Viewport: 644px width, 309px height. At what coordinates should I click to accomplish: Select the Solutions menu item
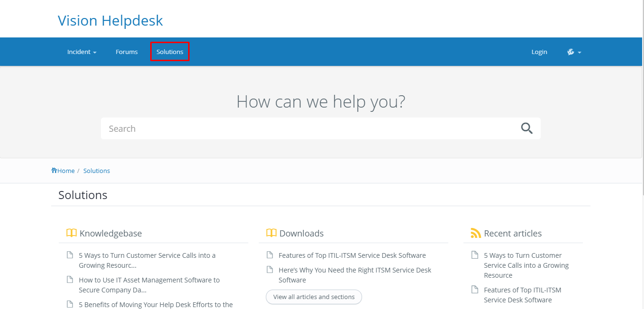(170, 52)
